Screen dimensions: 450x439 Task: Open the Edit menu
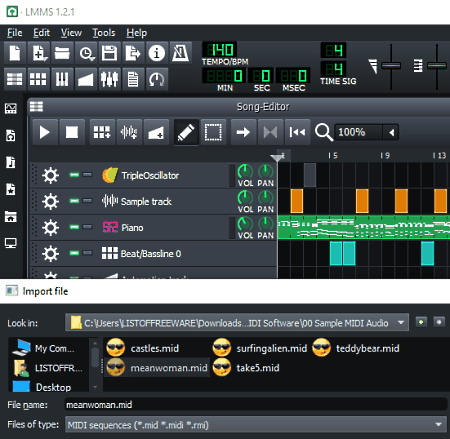click(x=41, y=33)
